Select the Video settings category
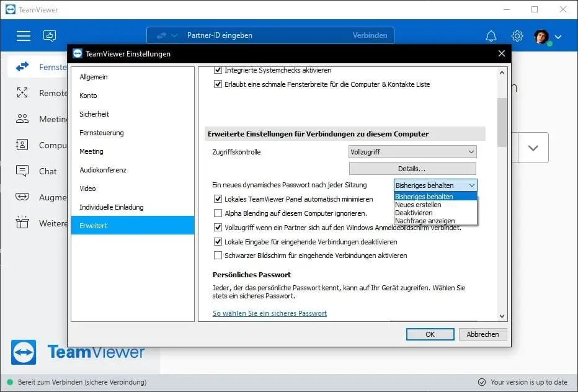Image resolution: width=578 pixels, height=392 pixels. coord(133,189)
